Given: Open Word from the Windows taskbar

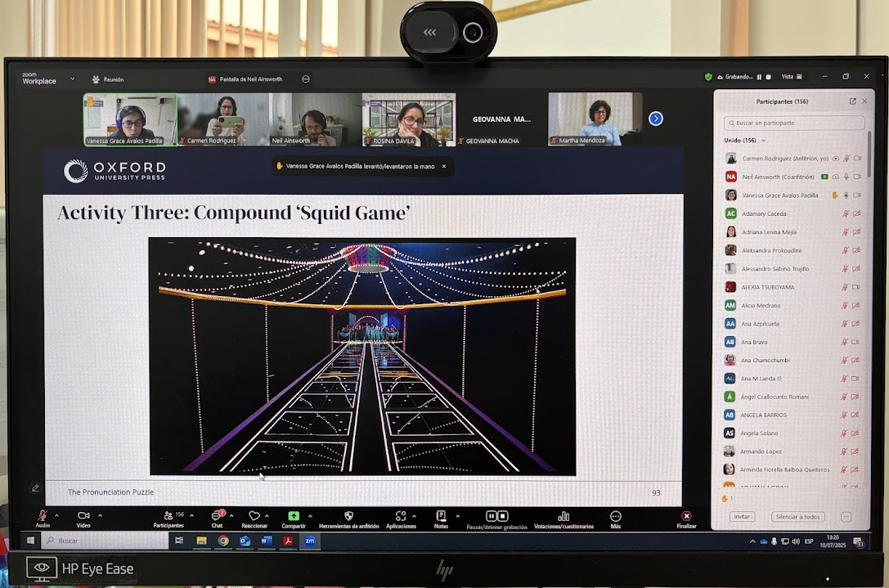Looking at the screenshot, I should point(267,541).
